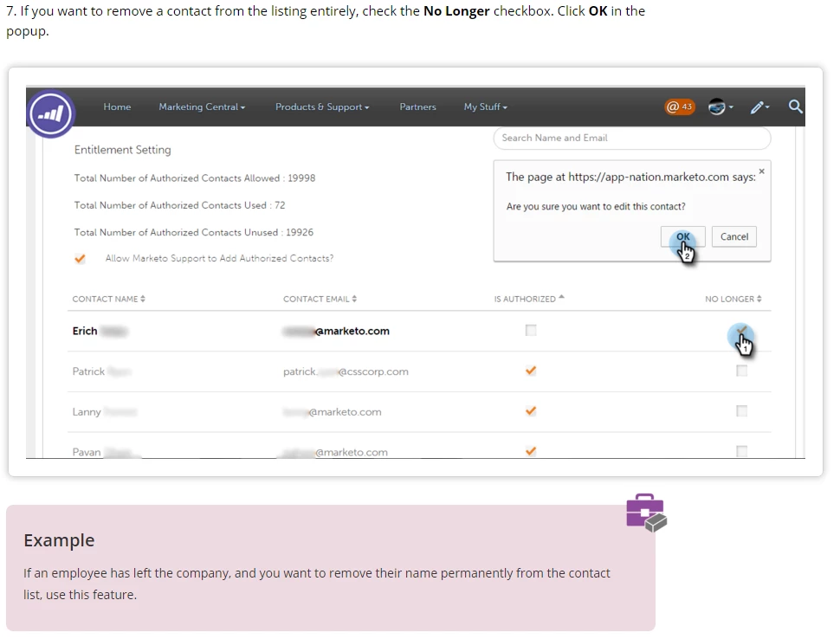Close the confirmation popup with X
Image resolution: width=840 pixels, height=639 pixels.
(x=761, y=171)
